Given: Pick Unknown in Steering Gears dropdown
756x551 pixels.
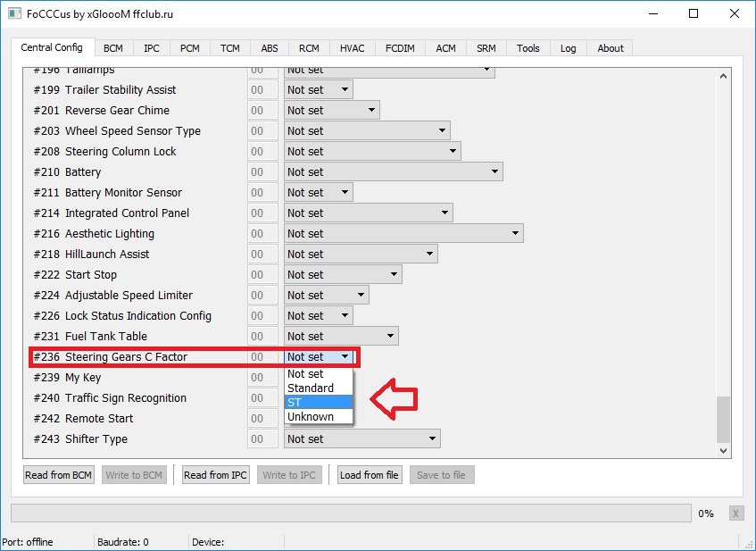Looking at the screenshot, I should [x=319, y=417].
